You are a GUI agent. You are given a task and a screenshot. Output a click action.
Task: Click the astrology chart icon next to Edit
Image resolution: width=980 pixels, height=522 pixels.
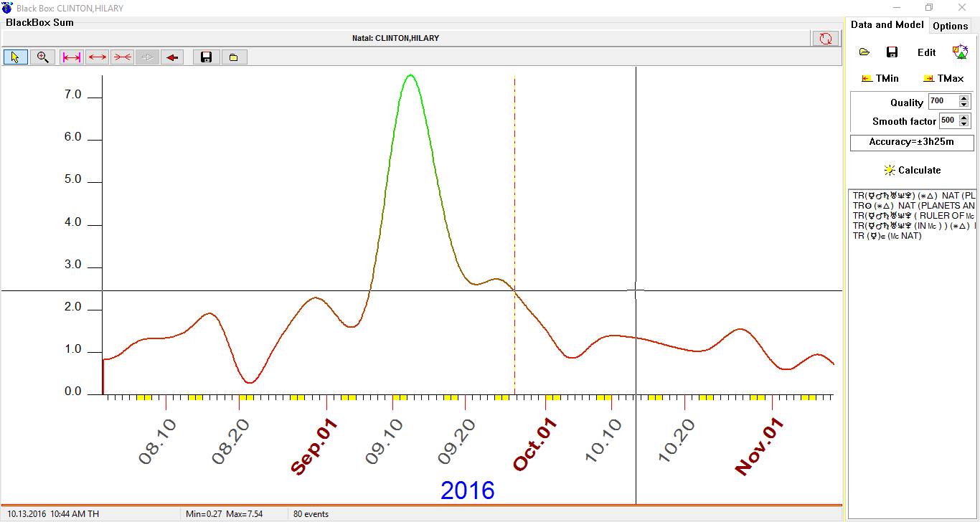(x=959, y=52)
